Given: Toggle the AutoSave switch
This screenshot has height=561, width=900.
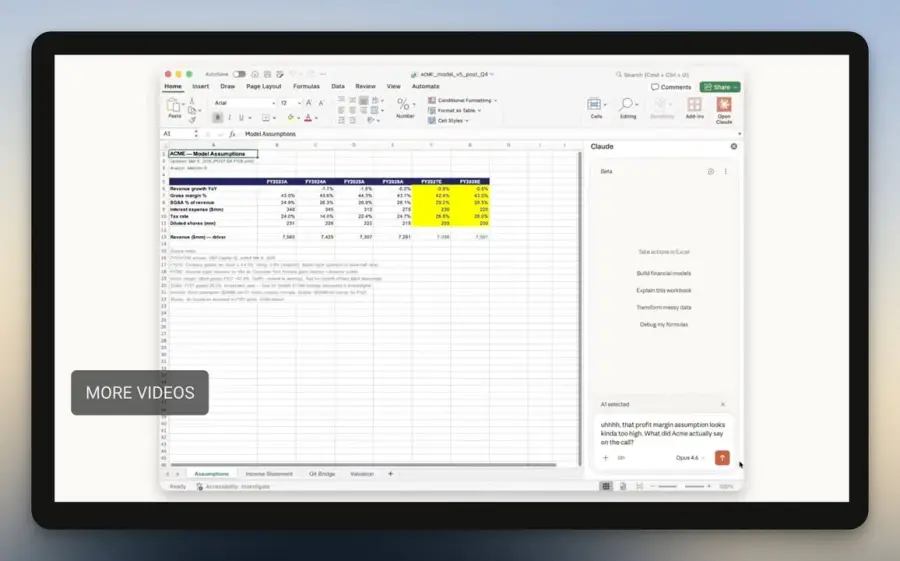Looking at the screenshot, I should click(x=239, y=74).
